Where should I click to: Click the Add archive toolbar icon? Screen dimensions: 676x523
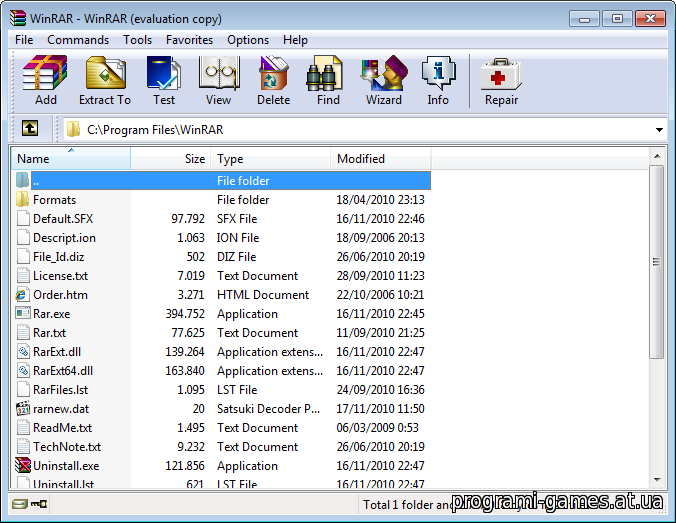pos(45,81)
